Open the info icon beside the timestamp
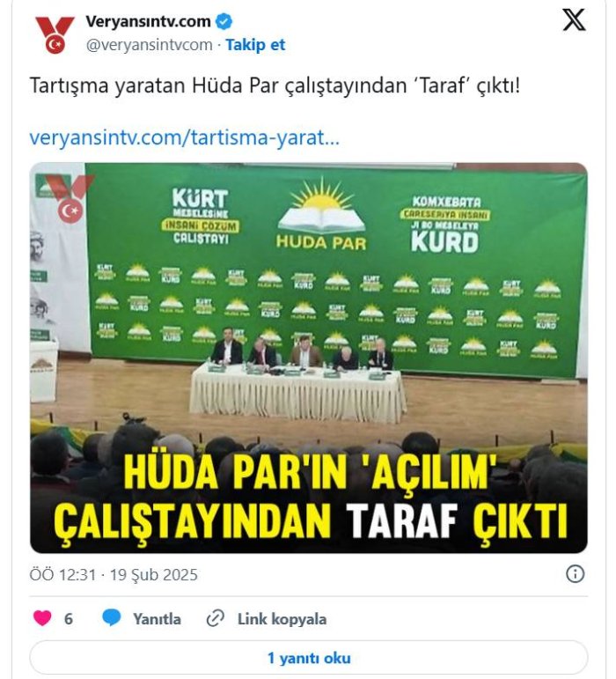This screenshot has height=679, width=616. 575,574
